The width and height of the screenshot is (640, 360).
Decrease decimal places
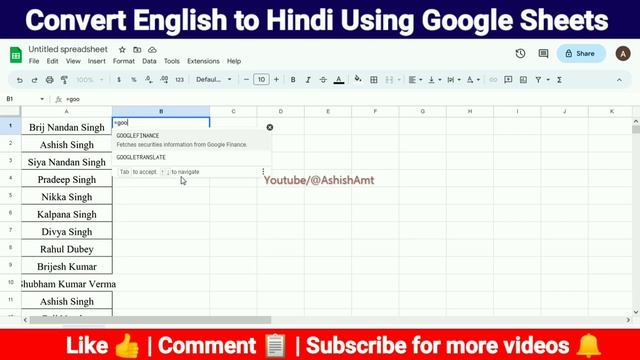click(149, 80)
